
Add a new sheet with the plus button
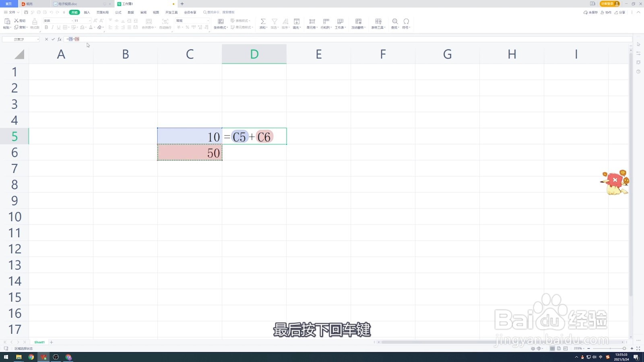(x=51, y=342)
